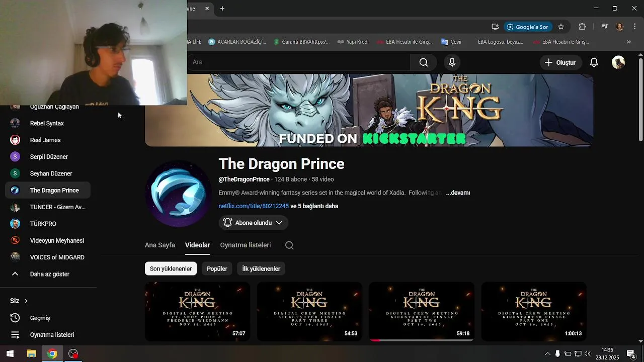Open the 1:00:13 Kickstarter Finale Part One
The height and width of the screenshot is (362, 644).
click(x=534, y=312)
